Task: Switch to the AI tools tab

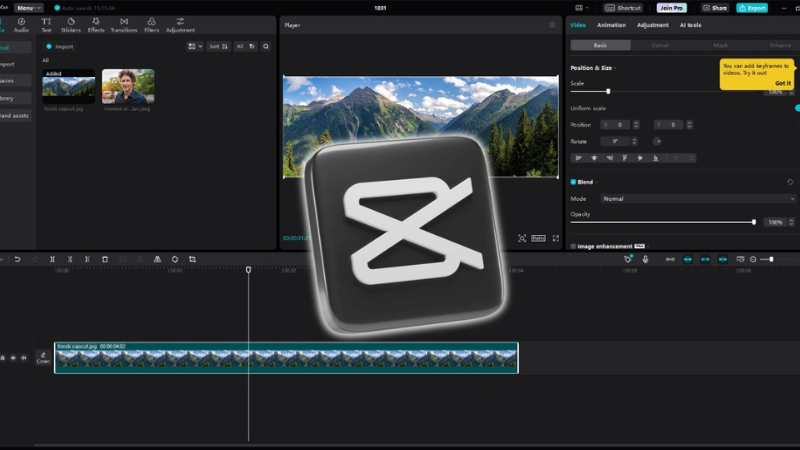Action: (x=690, y=25)
